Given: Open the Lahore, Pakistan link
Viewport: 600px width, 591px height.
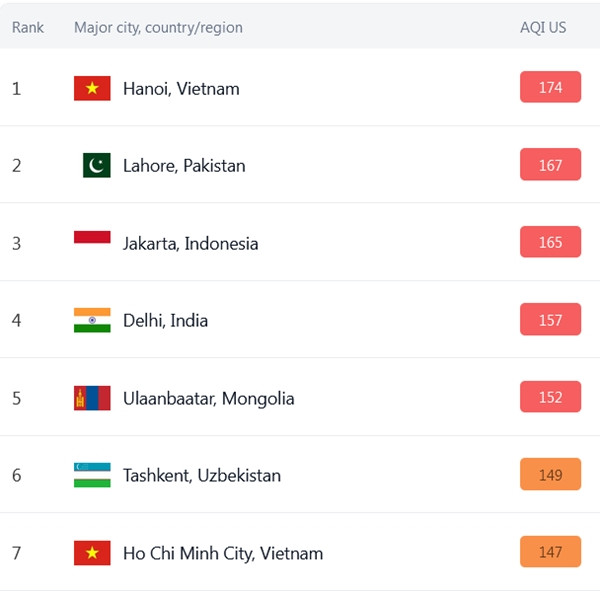Looking at the screenshot, I should pyautogui.click(x=184, y=165).
